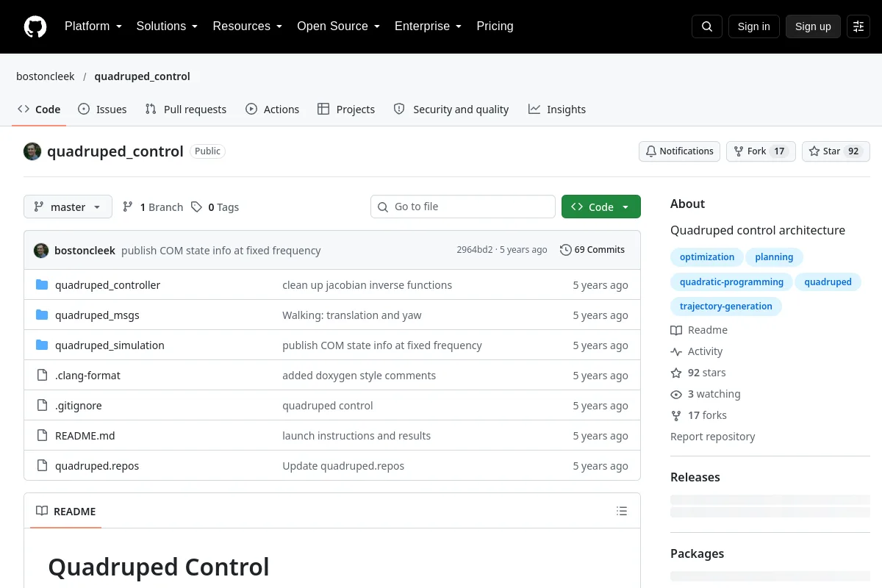Viewport: 882px width, 588px height.
Task: Fork the repository with Fork button
Action: [761, 151]
